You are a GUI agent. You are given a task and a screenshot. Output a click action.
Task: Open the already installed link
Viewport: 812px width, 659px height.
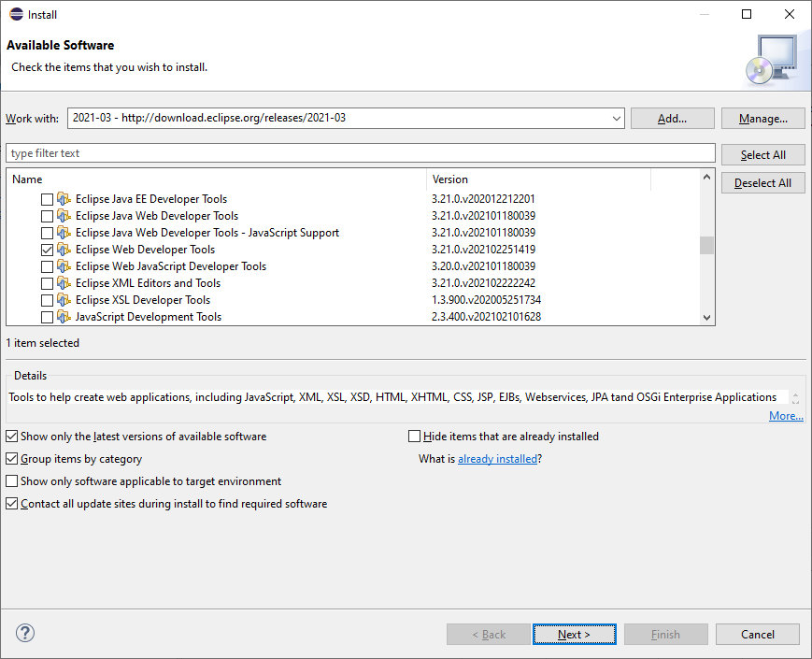tap(497, 459)
